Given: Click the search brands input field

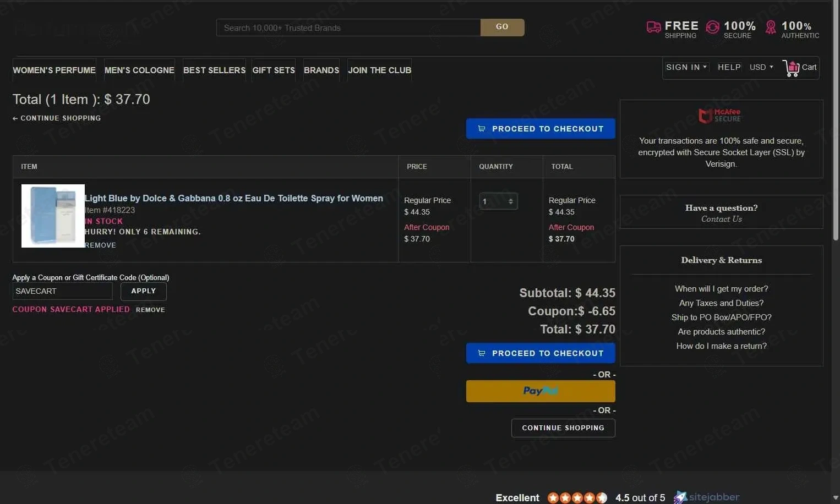Looking at the screenshot, I should pos(348,28).
